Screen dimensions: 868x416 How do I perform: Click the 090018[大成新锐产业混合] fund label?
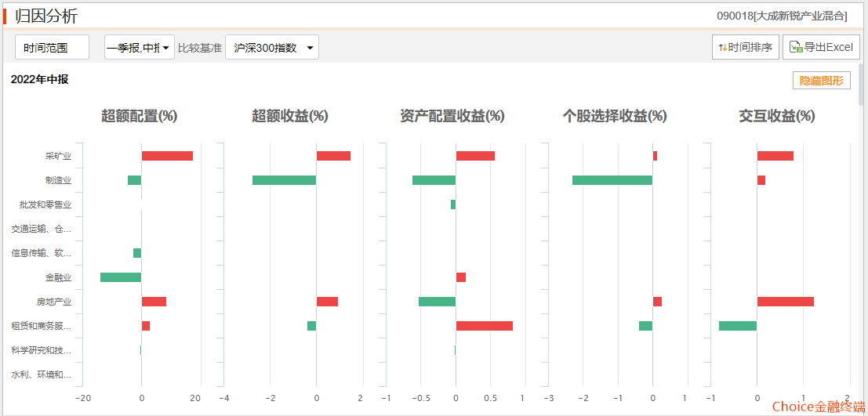[x=782, y=16]
